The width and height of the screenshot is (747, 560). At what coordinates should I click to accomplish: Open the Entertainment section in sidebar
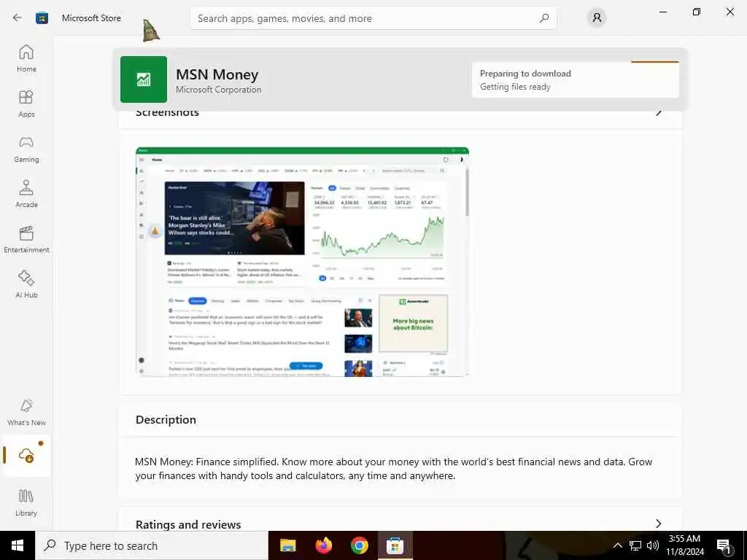click(x=26, y=239)
